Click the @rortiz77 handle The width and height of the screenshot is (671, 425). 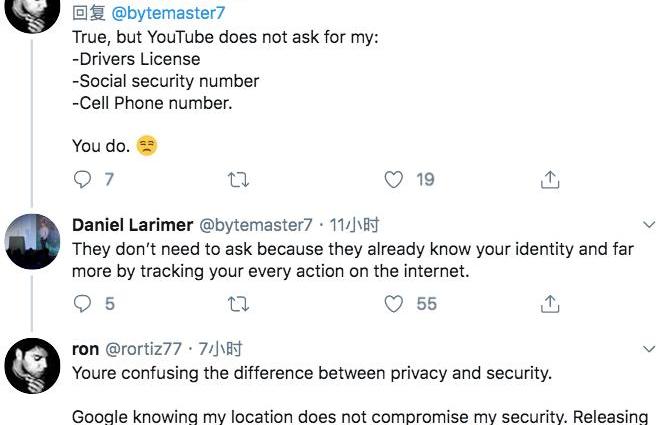pos(143,349)
